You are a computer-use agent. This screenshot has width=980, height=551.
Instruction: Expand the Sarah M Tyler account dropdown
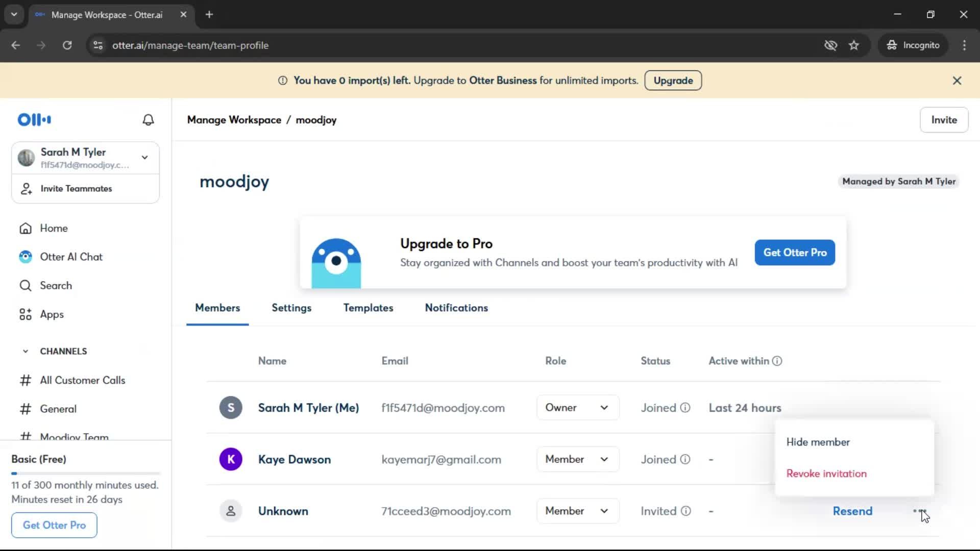point(145,158)
